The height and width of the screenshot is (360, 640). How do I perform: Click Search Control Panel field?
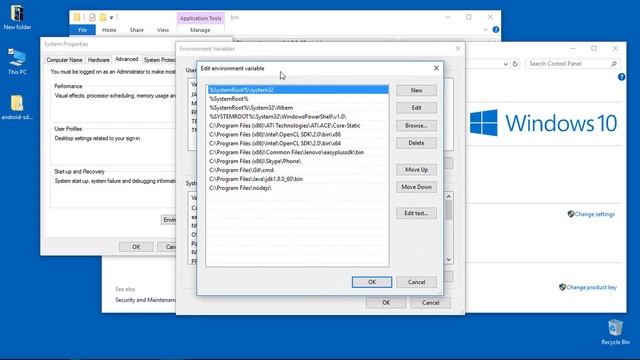(x=573, y=64)
